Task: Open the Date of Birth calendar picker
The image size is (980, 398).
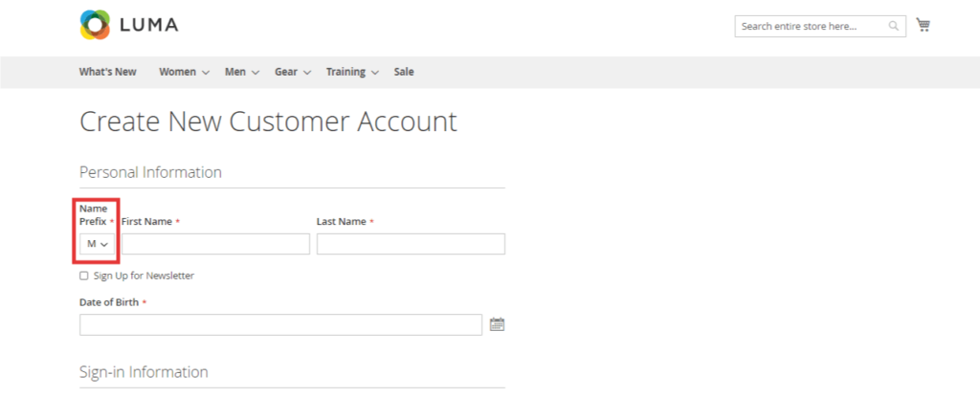Action: click(497, 324)
